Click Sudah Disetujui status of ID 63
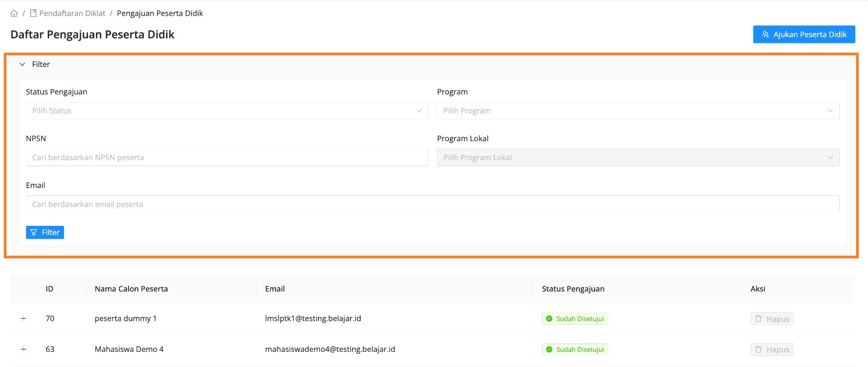Screen dimensions: 868x367 (575, 350)
